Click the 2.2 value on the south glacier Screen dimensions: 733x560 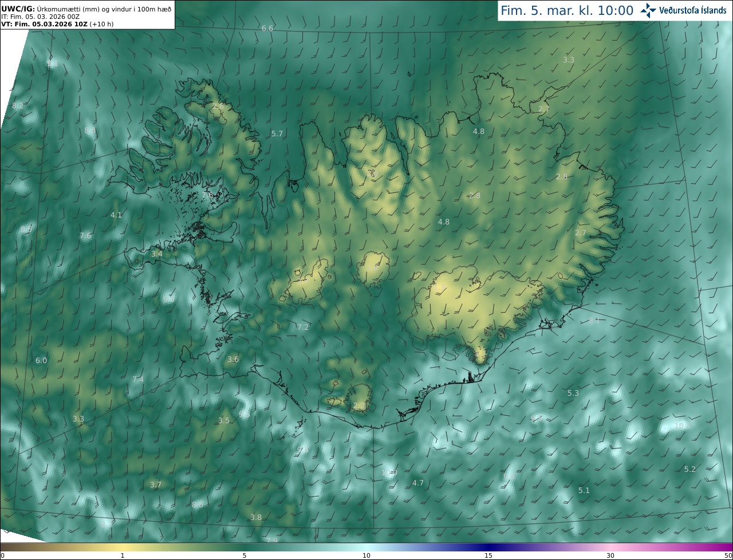(359, 405)
